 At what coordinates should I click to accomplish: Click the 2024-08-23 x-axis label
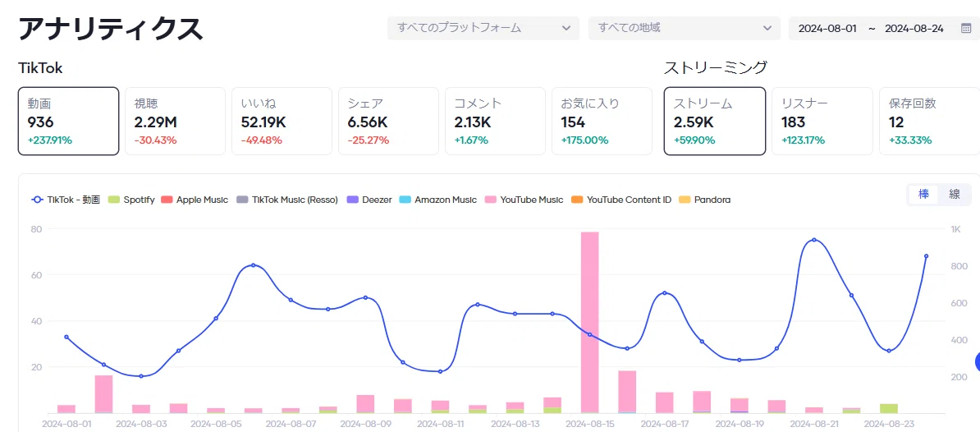[889, 423]
